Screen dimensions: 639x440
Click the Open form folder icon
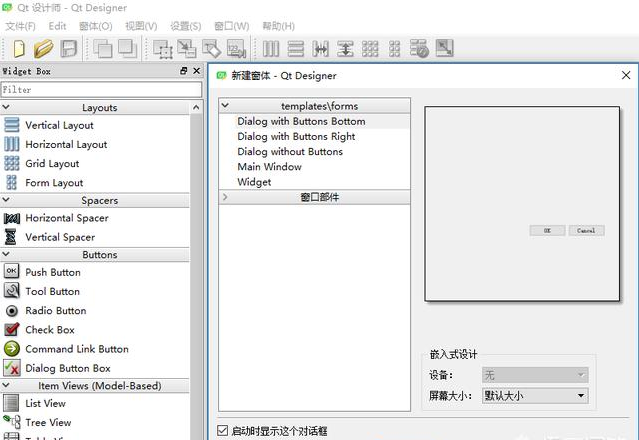[43, 48]
